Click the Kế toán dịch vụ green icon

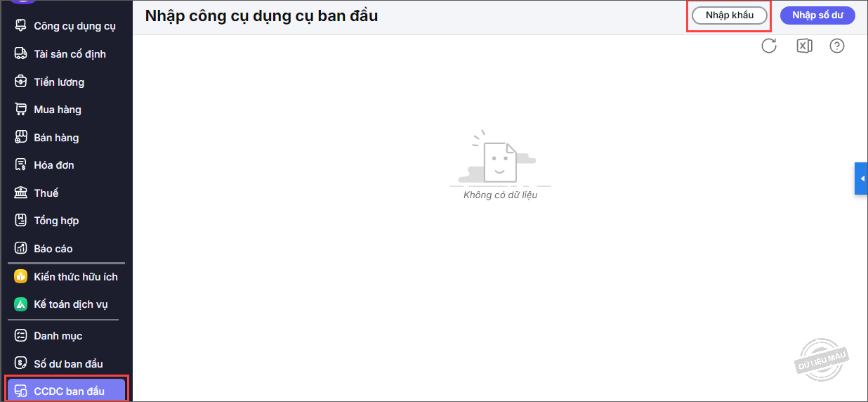point(21,304)
